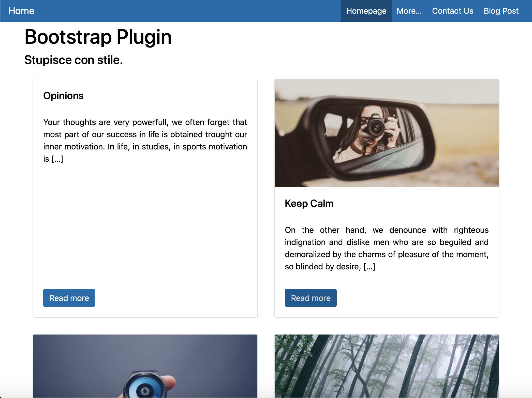Click the Home brand link in navbar

point(21,11)
